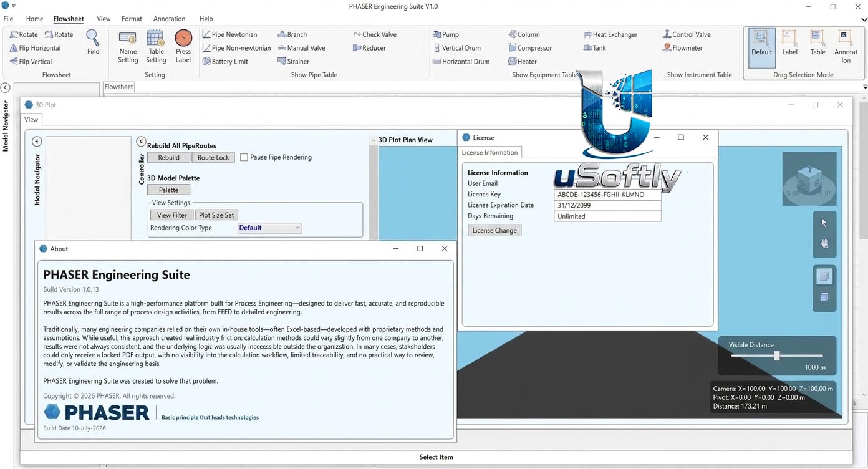Click the View Filter button
The image size is (868, 469).
(172, 215)
